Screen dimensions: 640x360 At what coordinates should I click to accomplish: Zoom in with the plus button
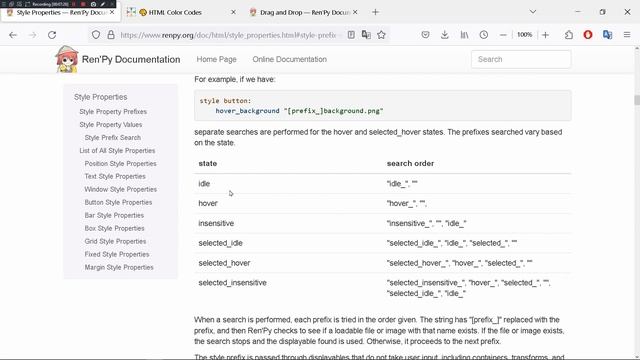point(545,35)
